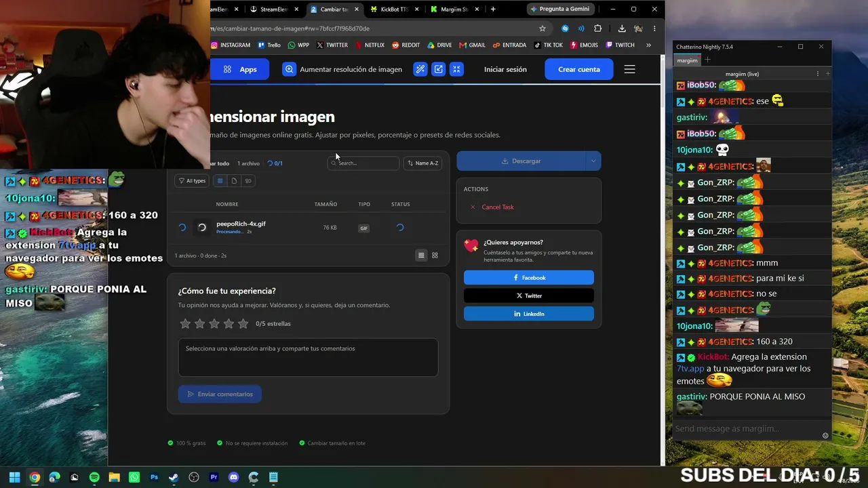
Task: Share on Facebook button
Action: point(529,277)
